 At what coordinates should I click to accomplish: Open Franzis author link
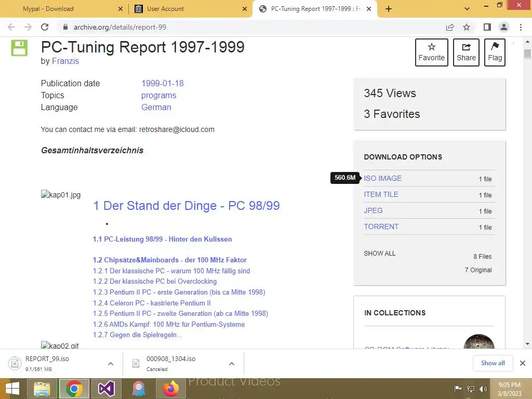65,61
